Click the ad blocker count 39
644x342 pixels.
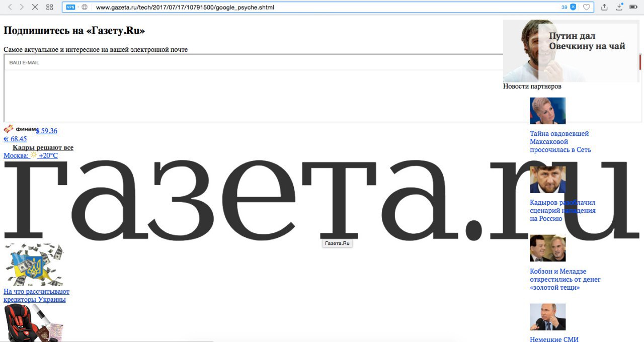[x=565, y=7]
